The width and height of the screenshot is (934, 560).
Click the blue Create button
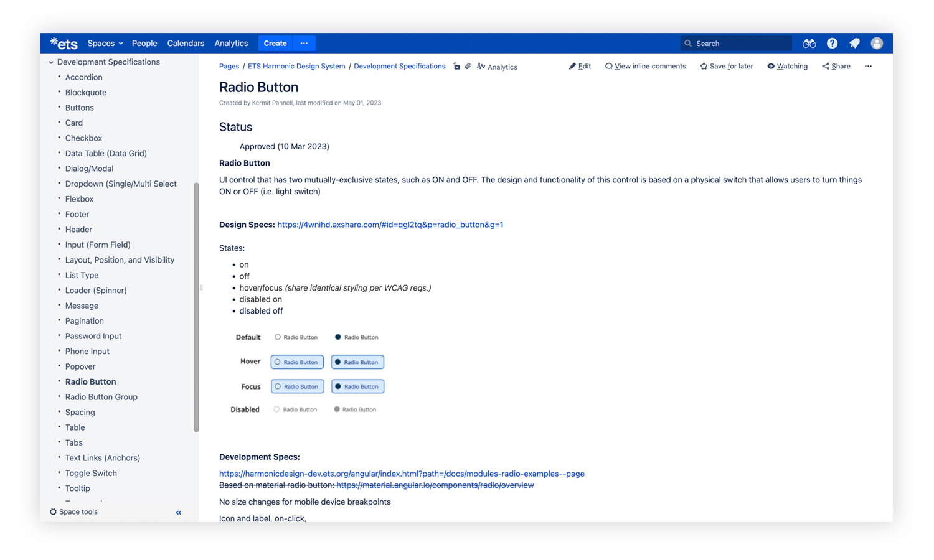[x=275, y=43]
